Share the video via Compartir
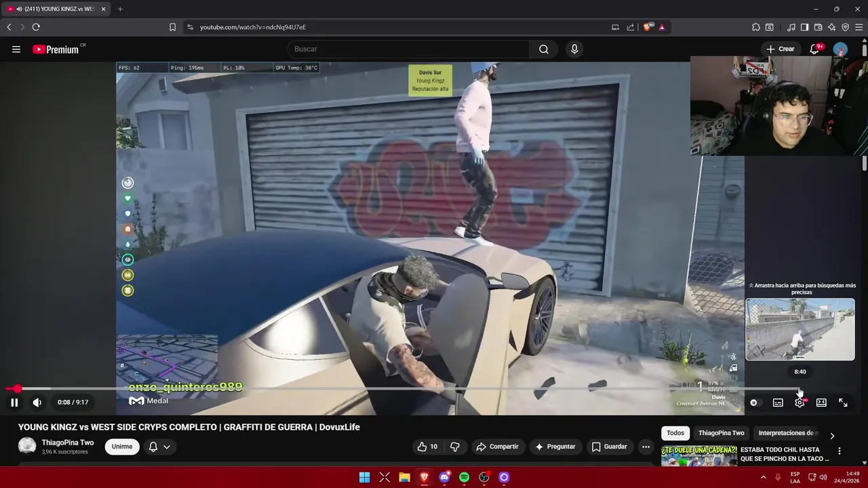The image size is (868, 488). (497, 447)
